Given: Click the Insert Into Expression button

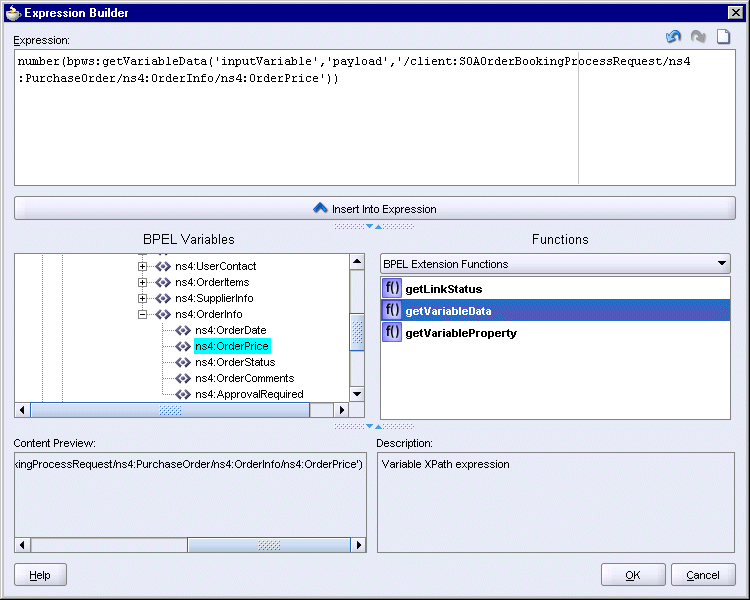Looking at the screenshot, I should pos(375,209).
